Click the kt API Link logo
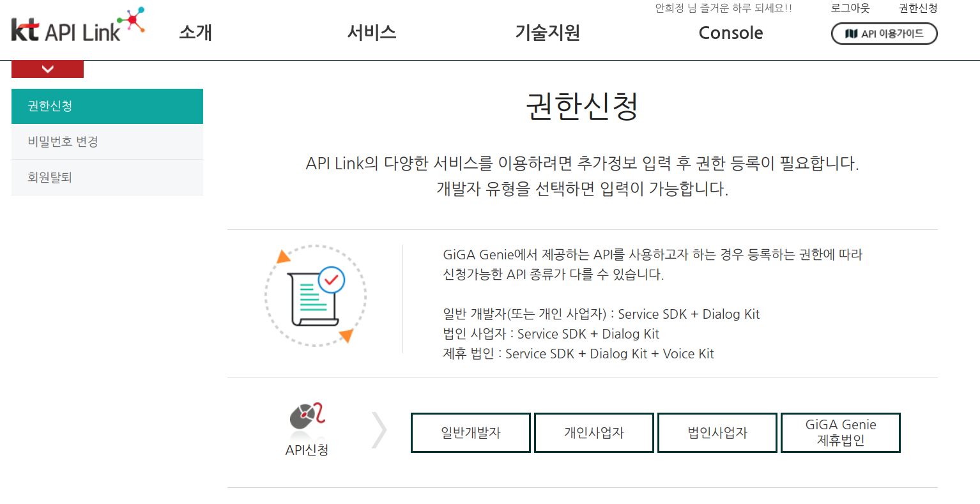Viewport: 980px width, 504px height. coord(78,26)
